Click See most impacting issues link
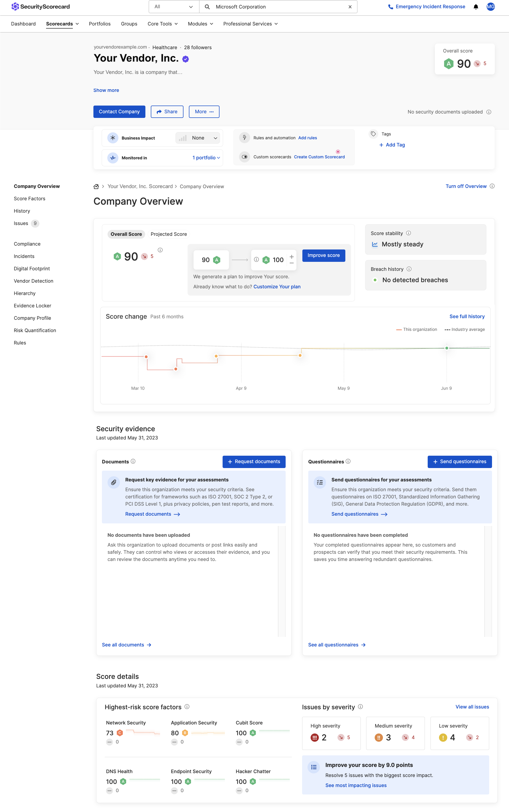This screenshot has height=812, width=509. click(356, 785)
